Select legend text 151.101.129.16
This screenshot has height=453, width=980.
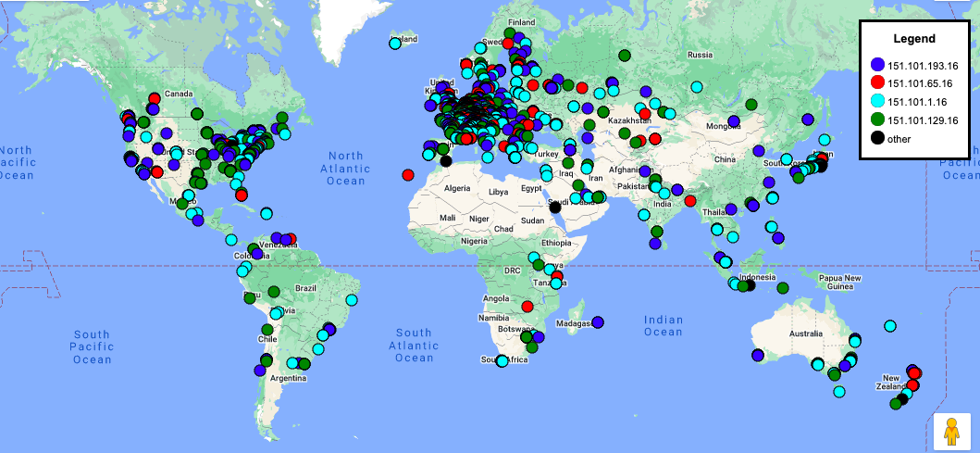coord(923,120)
